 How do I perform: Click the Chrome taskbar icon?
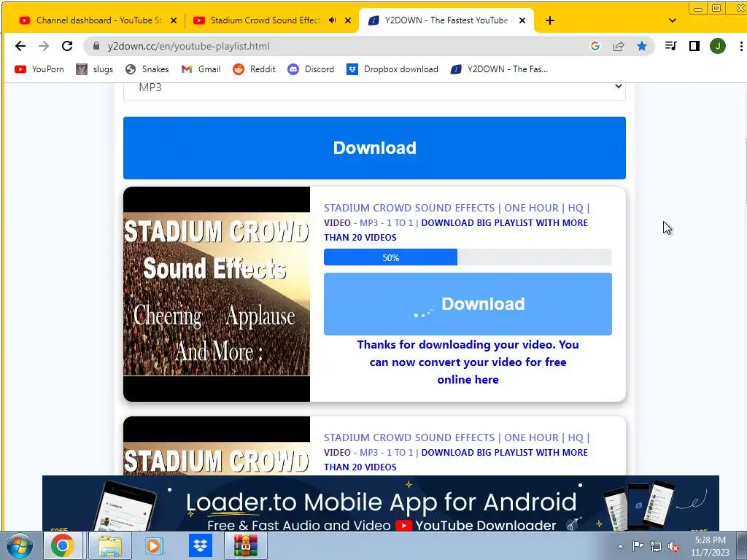coord(63,545)
